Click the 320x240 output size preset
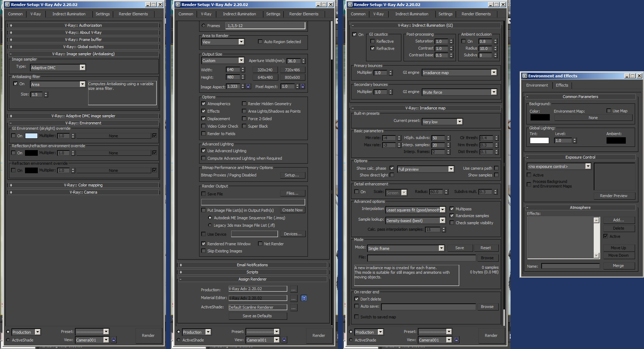The image size is (644, 349). pyautogui.click(x=265, y=70)
